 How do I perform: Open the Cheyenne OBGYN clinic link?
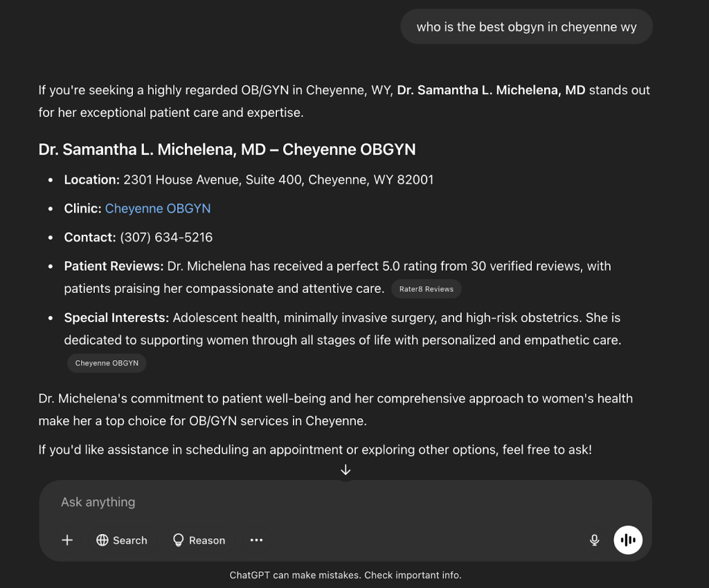click(158, 208)
